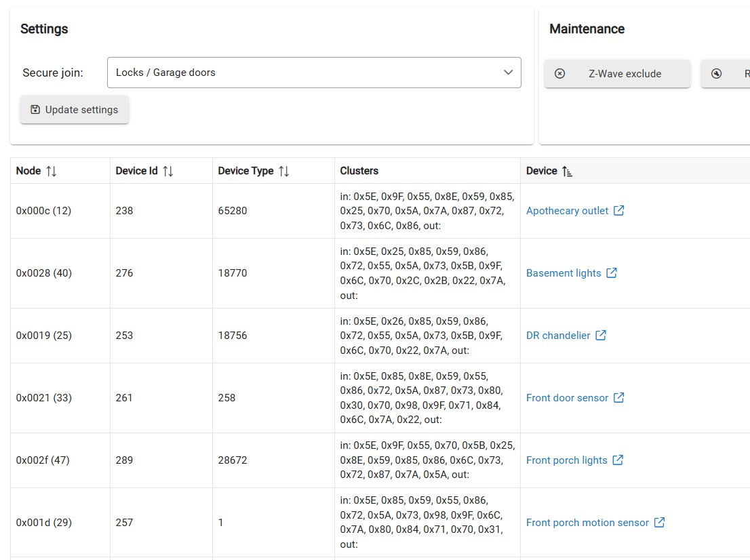Click the Settings panel heading
This screenshot has height=560, width=750.
(x=44, y=28)
